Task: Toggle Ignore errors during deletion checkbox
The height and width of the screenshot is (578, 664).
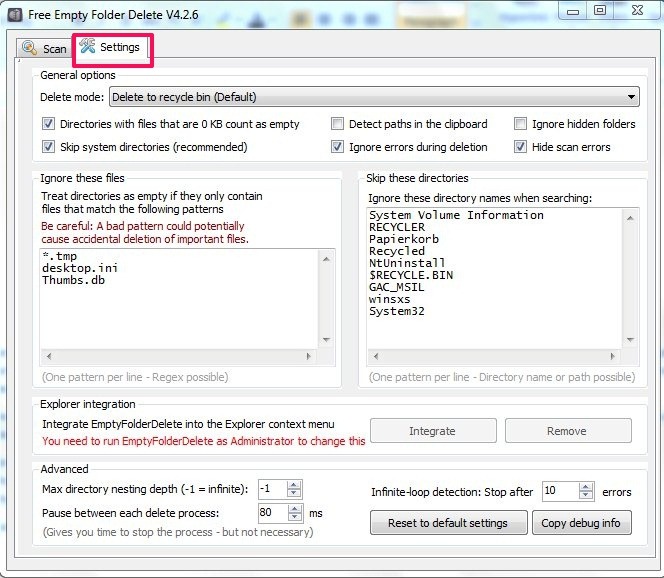Action: click(337, 147)
